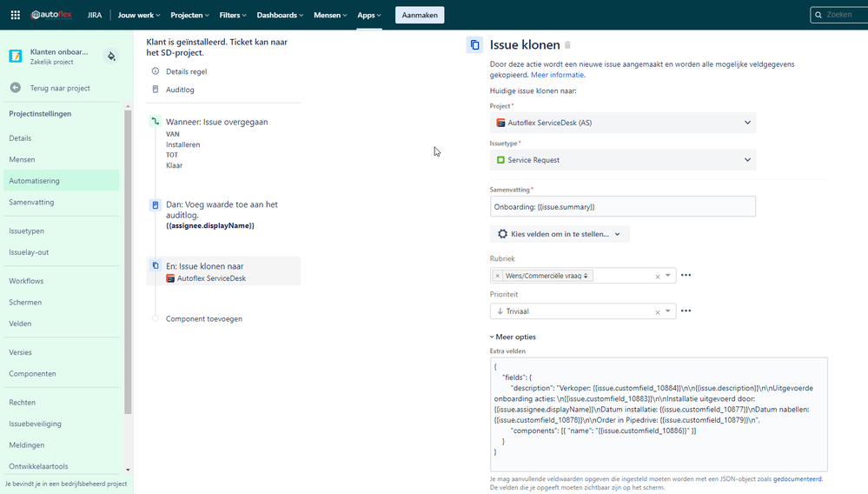Clear the Prioriteit Triviaal value with X
This screenshot has height=494, width=868.
coord(658,312)
